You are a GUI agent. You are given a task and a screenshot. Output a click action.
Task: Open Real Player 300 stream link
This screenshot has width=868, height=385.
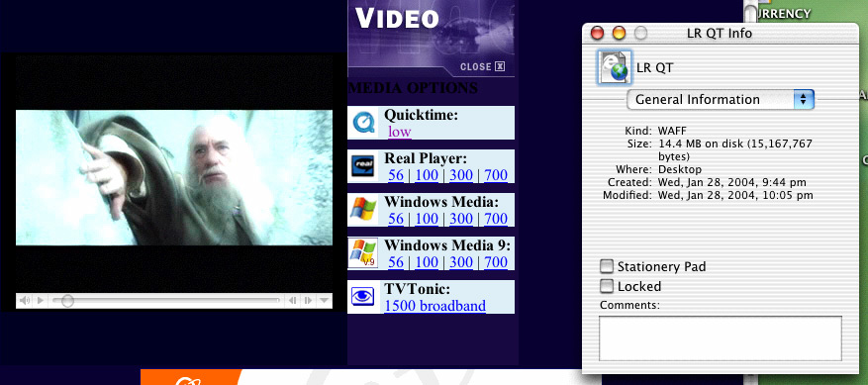pos(461,175)
